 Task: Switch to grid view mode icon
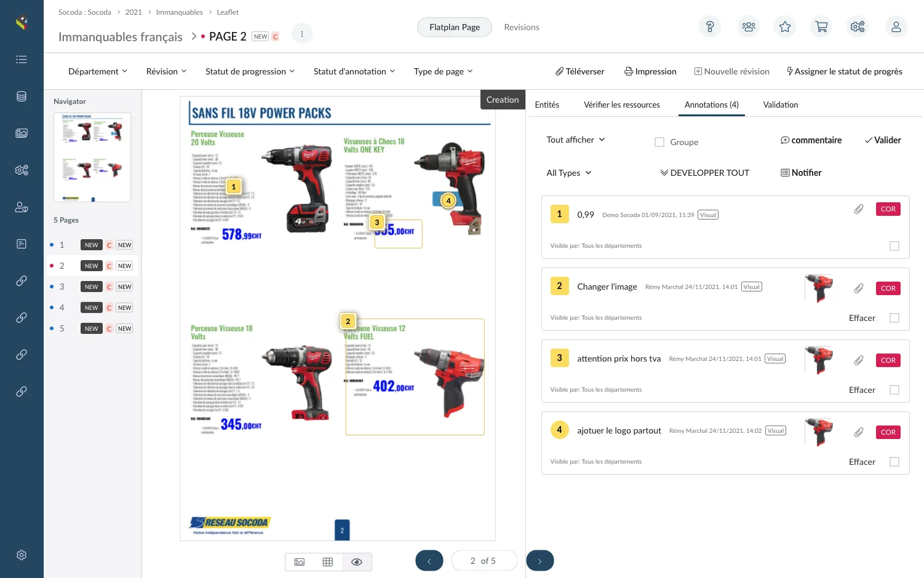pyautogui.click(x=328, y=562)
